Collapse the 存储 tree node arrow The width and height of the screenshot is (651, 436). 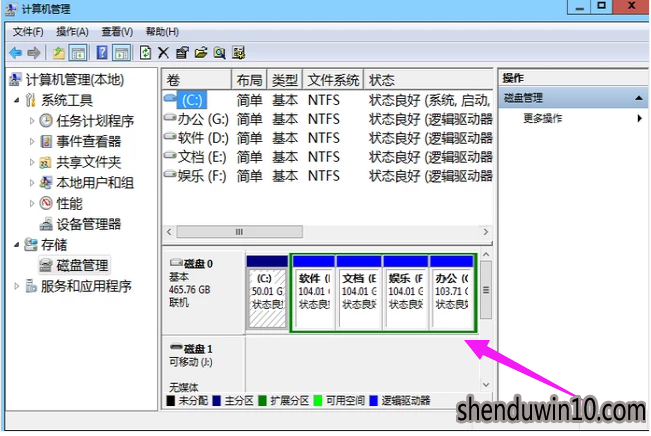17,245
